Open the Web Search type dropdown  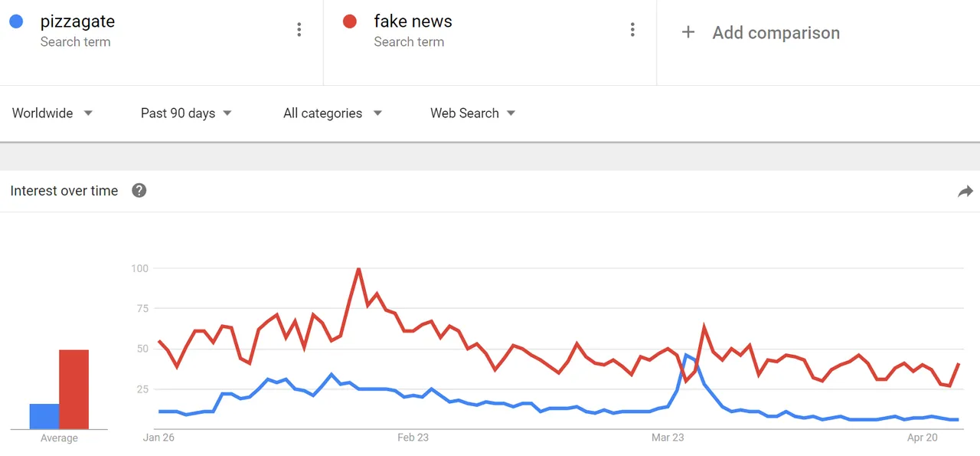tap(472, 113)
